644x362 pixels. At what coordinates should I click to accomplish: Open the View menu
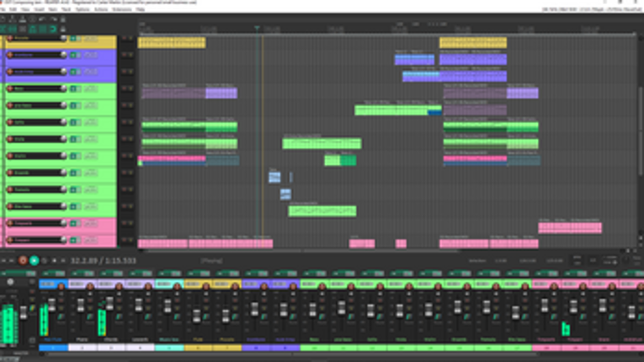pos(25,9)
